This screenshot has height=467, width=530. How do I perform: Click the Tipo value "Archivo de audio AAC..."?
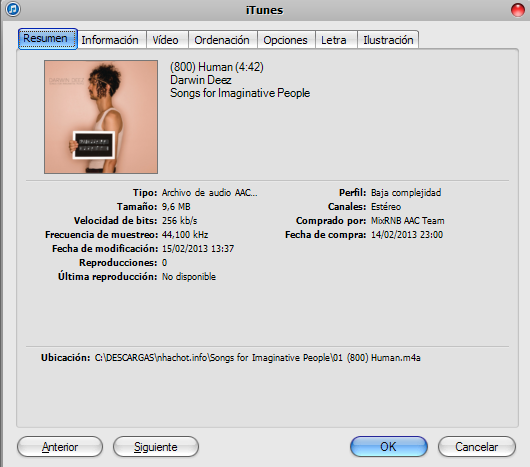[210, 193]
